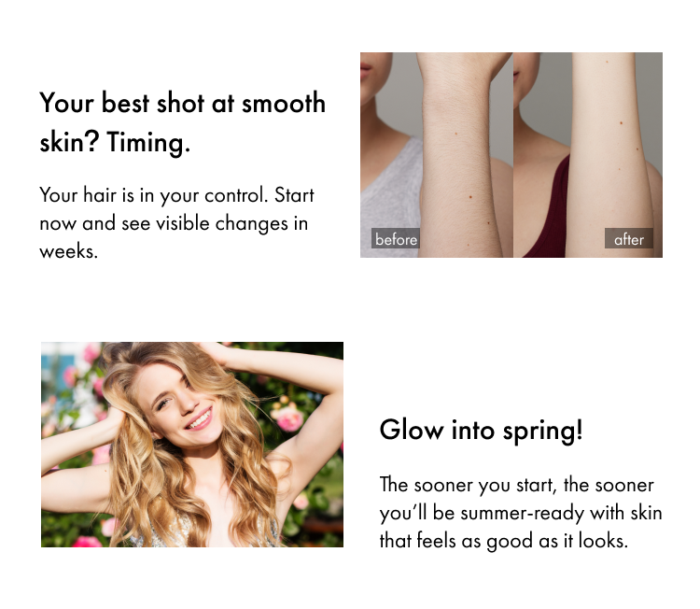Click the word 'weeks.' in first paragraph
700x609 pixels.
coord(68,251)
